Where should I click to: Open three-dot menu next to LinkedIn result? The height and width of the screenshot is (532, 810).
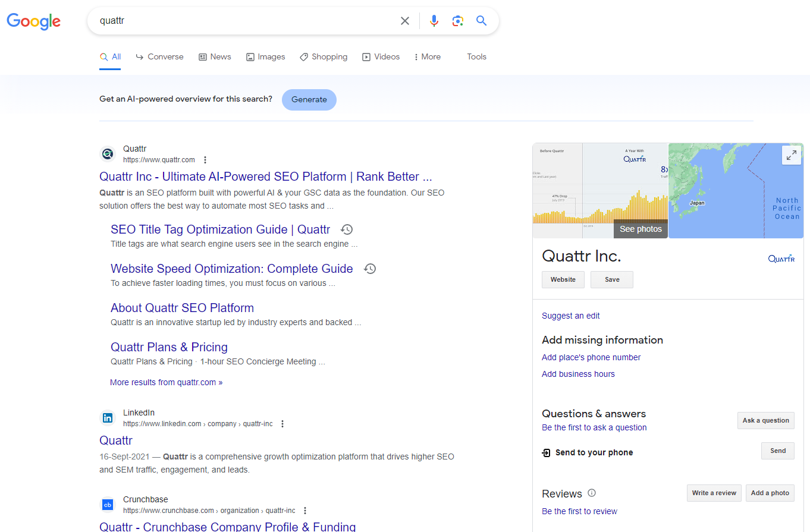282,424
